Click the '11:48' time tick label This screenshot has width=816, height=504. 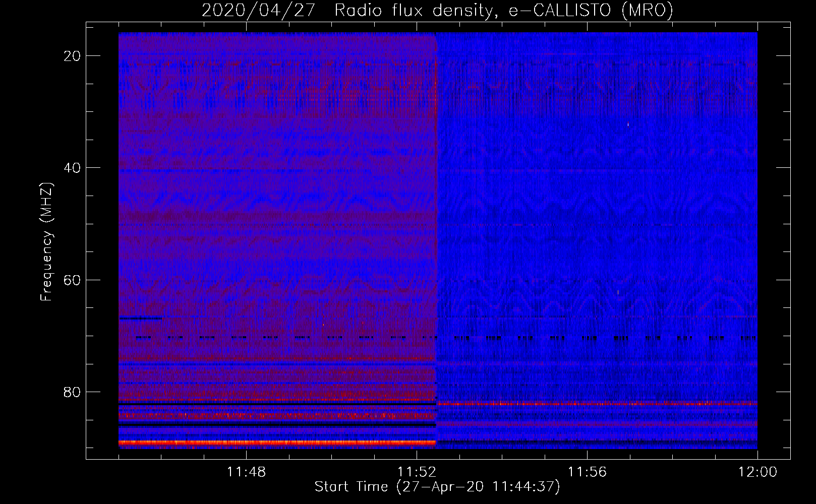[x=246, y=472]
